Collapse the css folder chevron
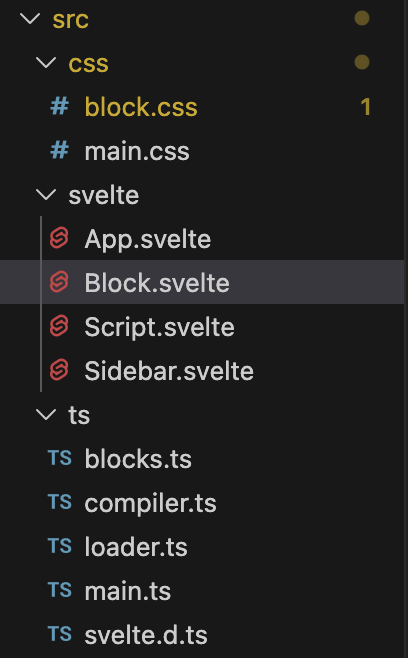 [x=46, y=63]
